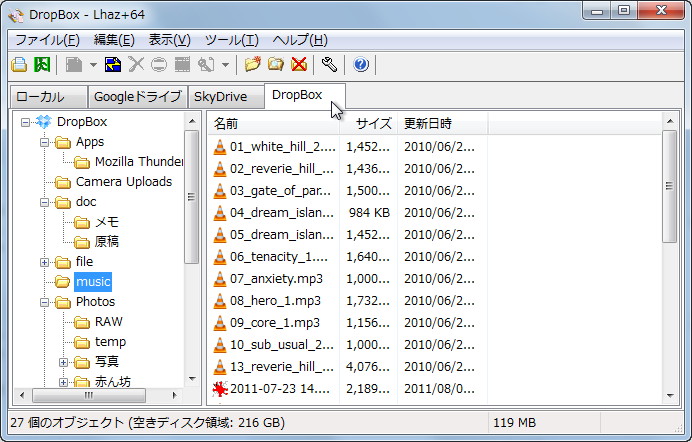Select file 01_white_hill_2...

coord(283,146)
